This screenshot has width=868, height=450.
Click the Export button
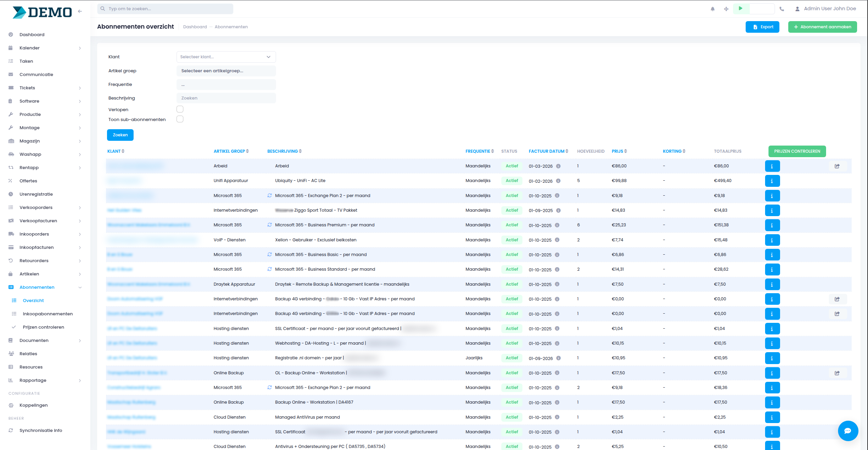pyautogui.click(x=762, y=27)
